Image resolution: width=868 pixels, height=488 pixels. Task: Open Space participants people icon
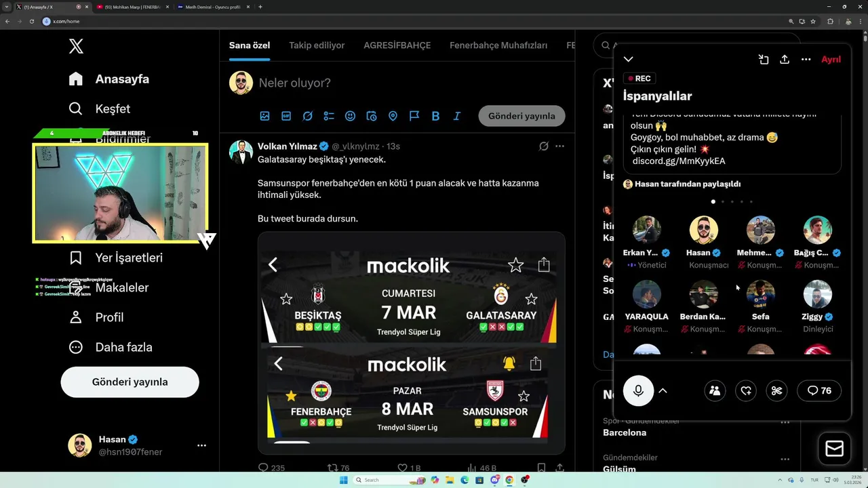click(x=715, y=390)
